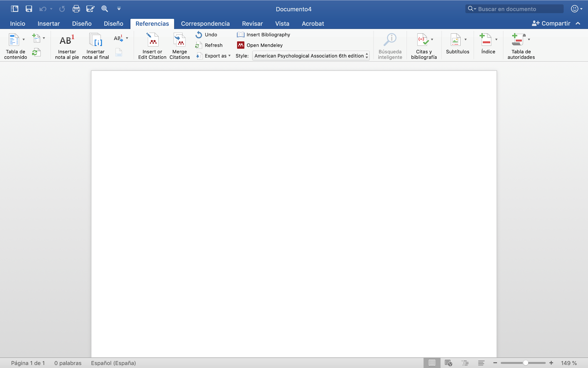Expand Citas y bibliografía dropdown arrow
The image size is (588, 368).
432,40
